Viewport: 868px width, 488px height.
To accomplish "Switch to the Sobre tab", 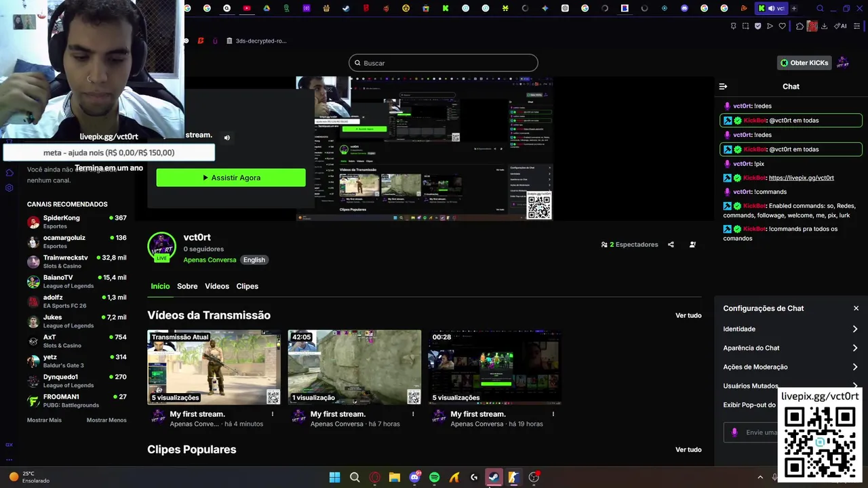I will pyautogui.click(x=187, y=286).
